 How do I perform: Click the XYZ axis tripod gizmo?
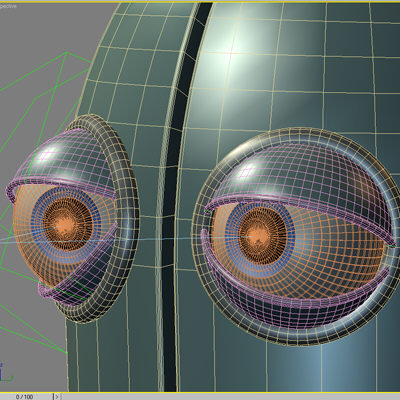coord(5,372)
